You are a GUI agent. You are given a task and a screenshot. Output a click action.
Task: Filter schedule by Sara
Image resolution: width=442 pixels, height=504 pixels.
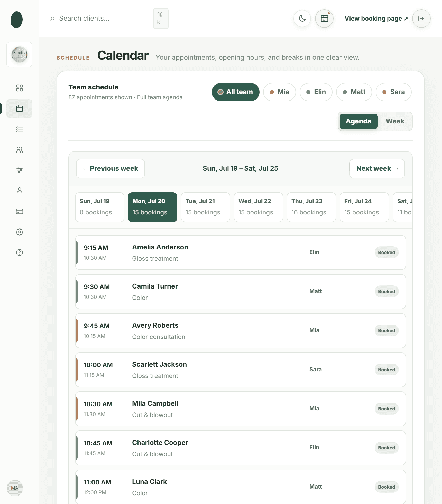pos(393,92)
